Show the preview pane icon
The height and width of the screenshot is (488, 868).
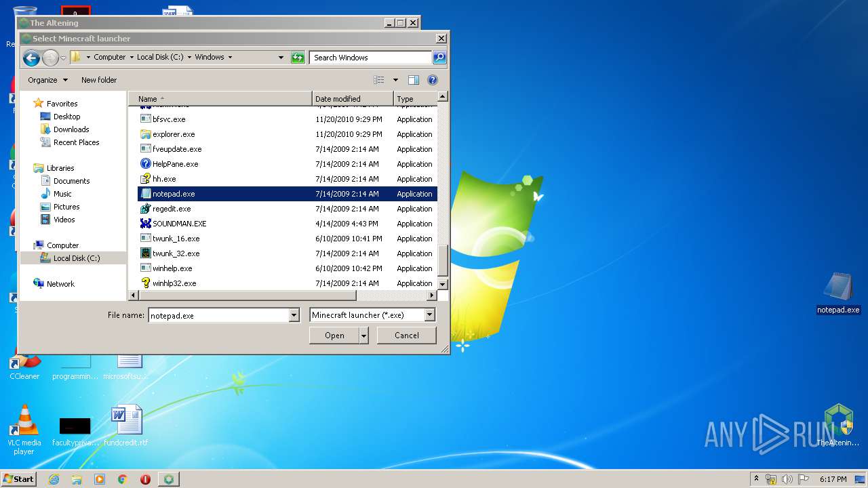[x=414, y=80]
